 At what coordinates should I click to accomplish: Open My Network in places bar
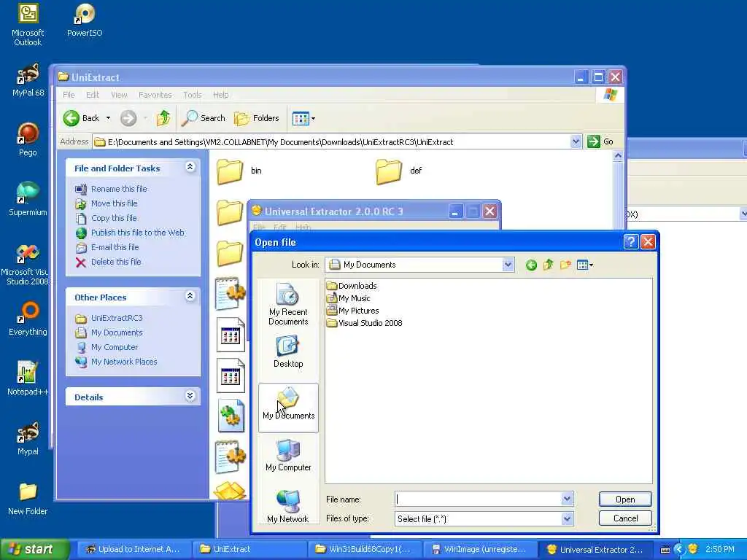point(288,507)
